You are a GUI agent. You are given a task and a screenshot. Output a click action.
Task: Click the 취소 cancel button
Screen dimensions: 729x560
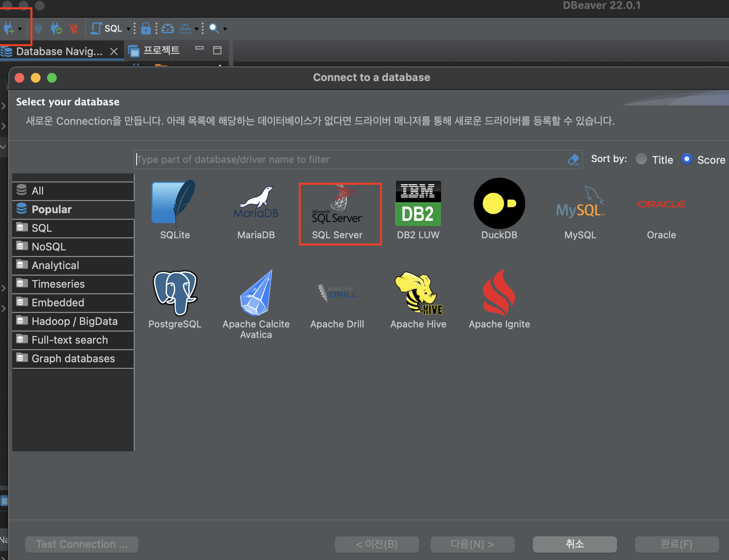(575, 544)
